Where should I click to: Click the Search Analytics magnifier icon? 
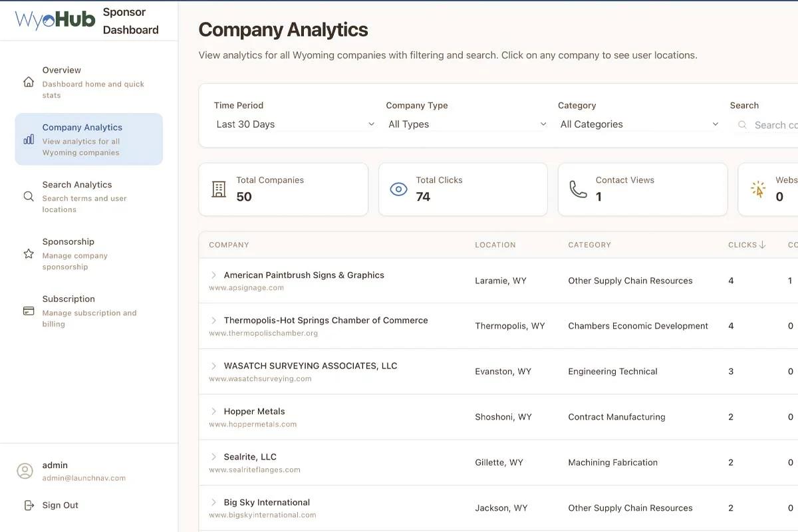[x=29, y=196]
